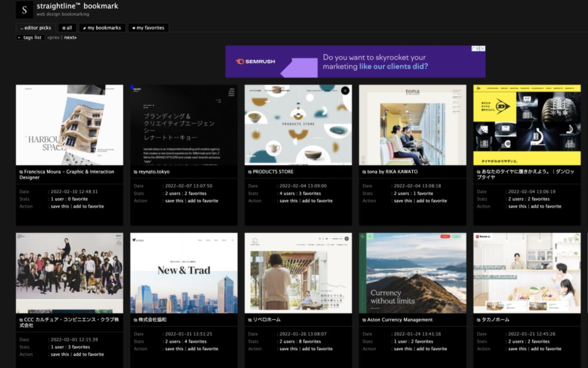Open the Currency without limits thumbnail
The width and height of the screenshot is (588, 368).
coord(413,273)
